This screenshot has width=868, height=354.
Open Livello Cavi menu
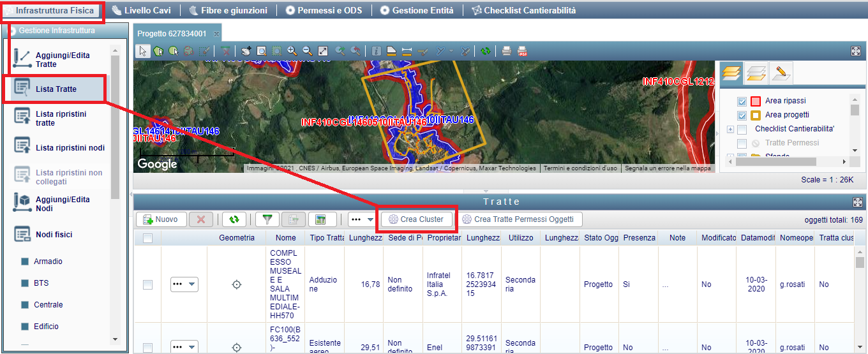tap(142, 10)
